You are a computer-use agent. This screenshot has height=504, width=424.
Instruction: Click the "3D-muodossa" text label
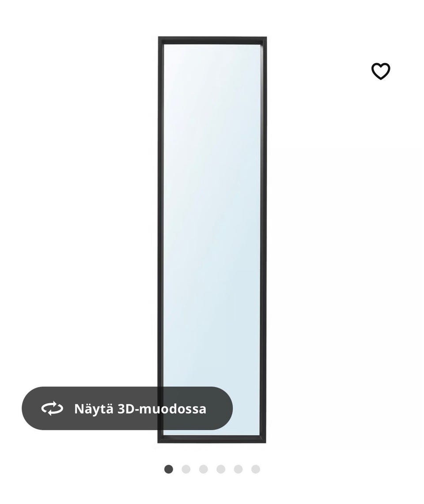point(162,409)
